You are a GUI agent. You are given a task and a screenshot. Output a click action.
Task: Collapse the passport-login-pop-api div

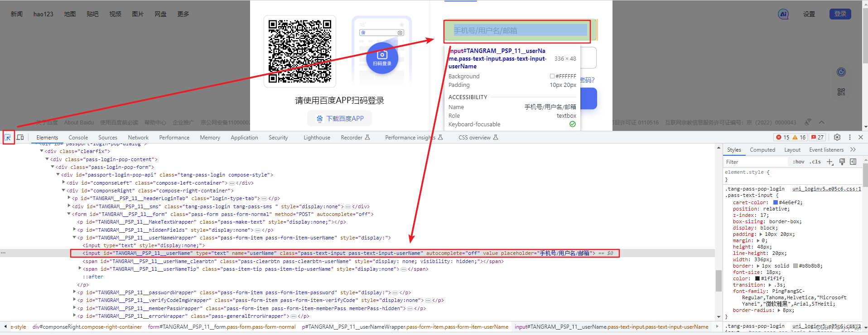58,175
